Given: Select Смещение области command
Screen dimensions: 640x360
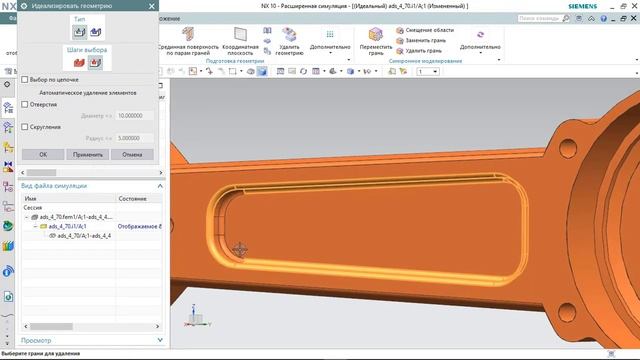Looking at the screenshot, I should [425, 30].
